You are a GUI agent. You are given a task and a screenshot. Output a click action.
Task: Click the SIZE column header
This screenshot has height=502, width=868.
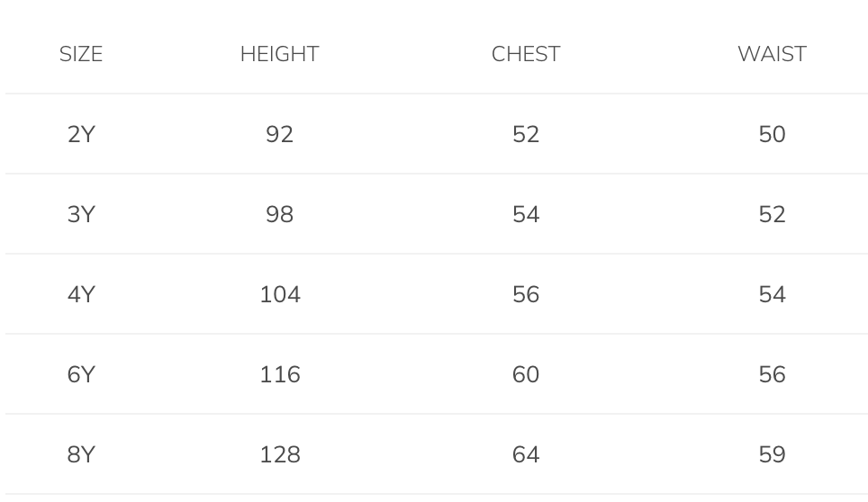81,54
